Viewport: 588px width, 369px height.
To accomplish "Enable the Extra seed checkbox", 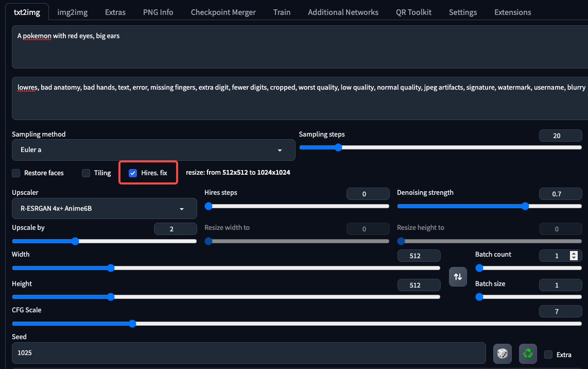I will click(548, 355).
